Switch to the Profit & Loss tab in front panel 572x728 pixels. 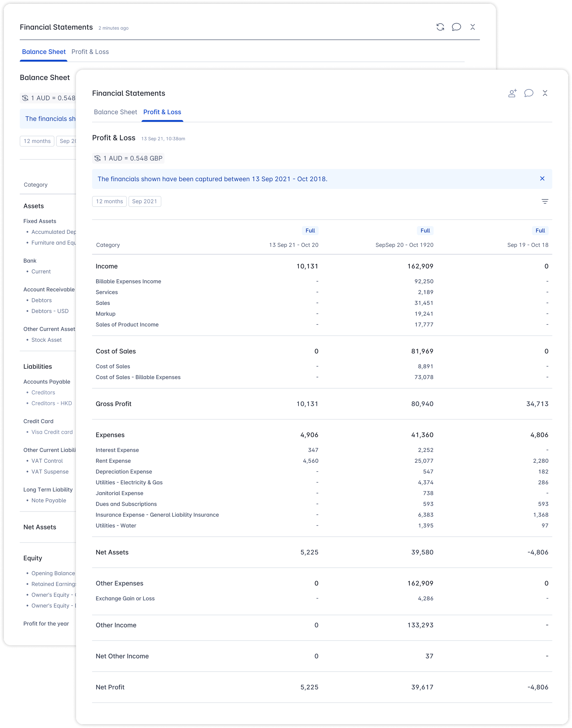pyautogui.click(x=162, y=112)
